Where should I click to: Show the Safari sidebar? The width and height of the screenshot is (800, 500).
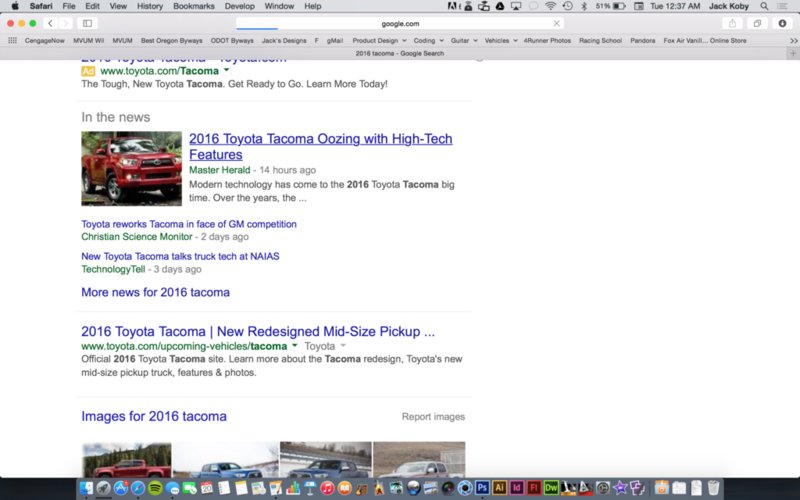point(88,23)
